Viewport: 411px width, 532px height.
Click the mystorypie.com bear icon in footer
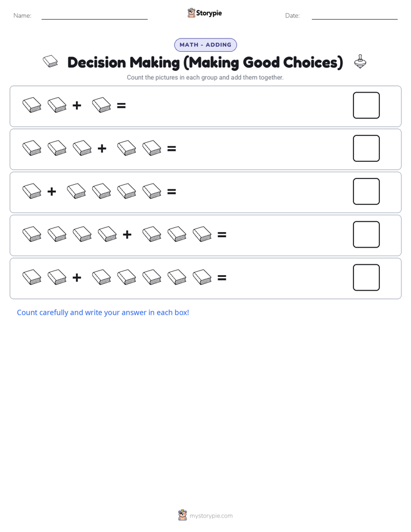[182, 515]
